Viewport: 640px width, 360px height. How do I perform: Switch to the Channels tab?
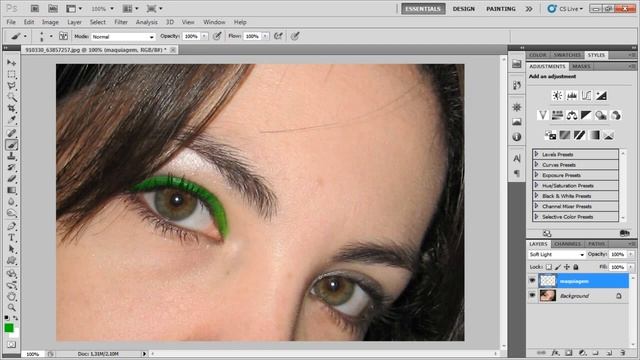(x=567, y=244)
